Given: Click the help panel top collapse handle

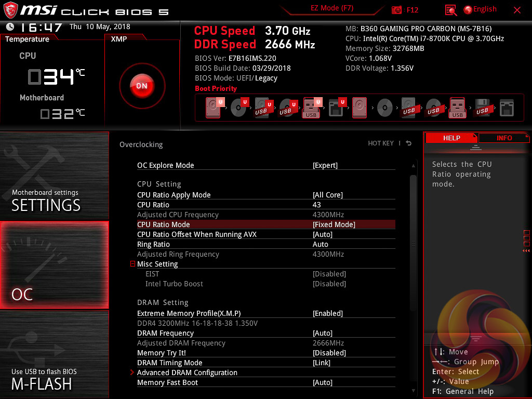Looking at the screenshot, I should (x=476, y=147).
